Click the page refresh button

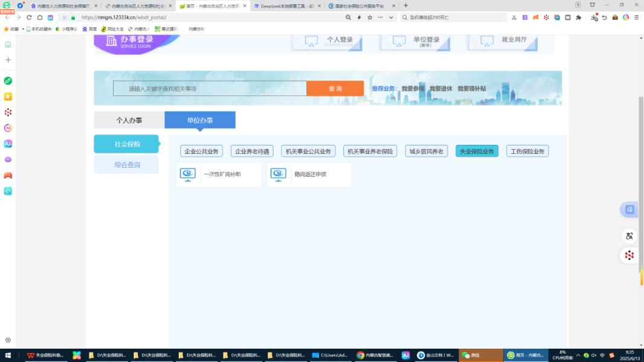(29, 17)
